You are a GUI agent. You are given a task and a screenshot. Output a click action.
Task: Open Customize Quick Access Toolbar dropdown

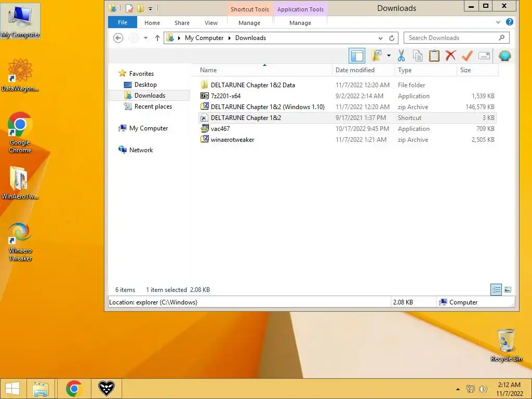pos(150,8)
